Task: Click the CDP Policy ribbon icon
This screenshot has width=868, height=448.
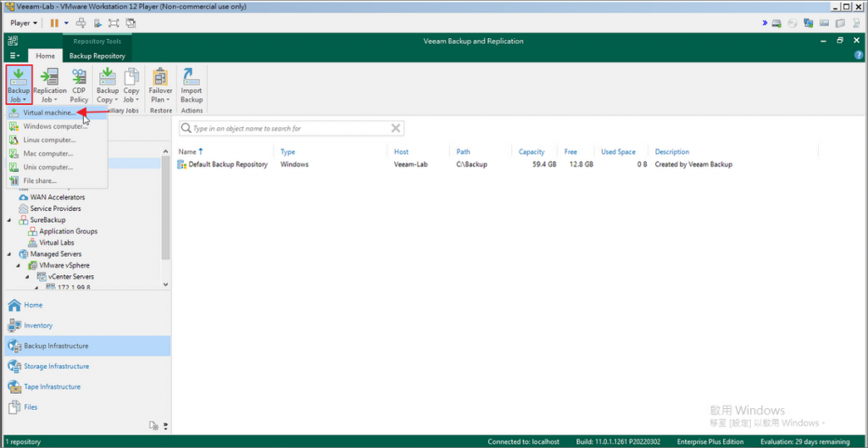Action: pyautogui.click(x=79, y=85)
